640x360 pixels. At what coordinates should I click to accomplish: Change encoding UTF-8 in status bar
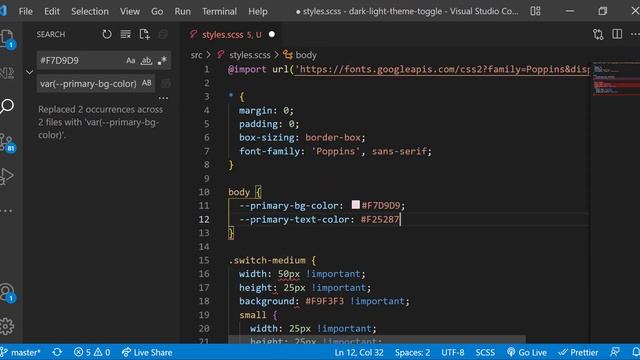pyautogui.click(x=453, y=352)
